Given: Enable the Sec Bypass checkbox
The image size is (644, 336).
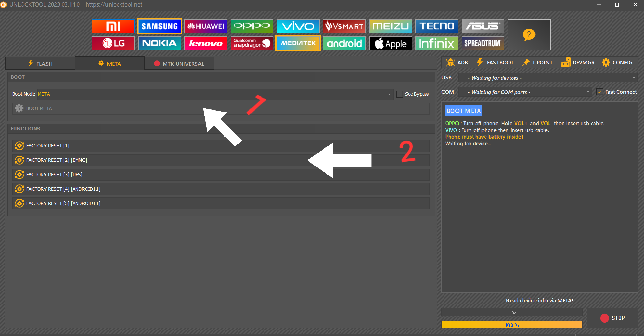Looking at the screenshot, I should [400, 94].
